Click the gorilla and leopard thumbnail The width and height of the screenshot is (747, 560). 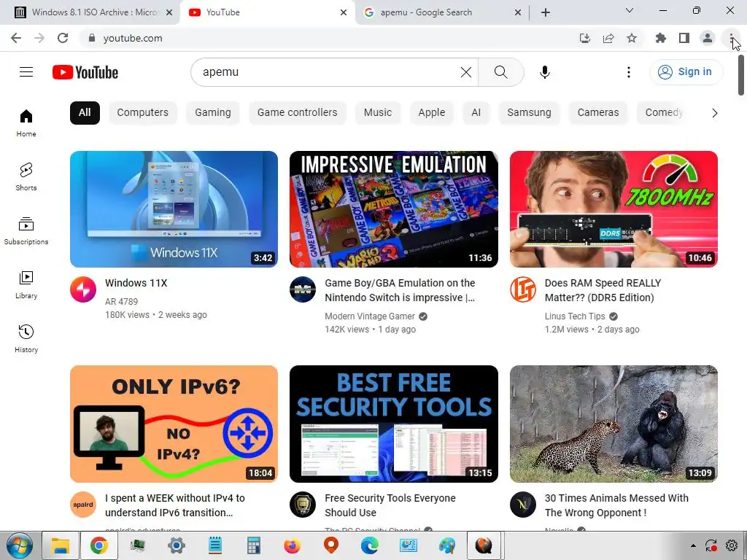point(614,424)
